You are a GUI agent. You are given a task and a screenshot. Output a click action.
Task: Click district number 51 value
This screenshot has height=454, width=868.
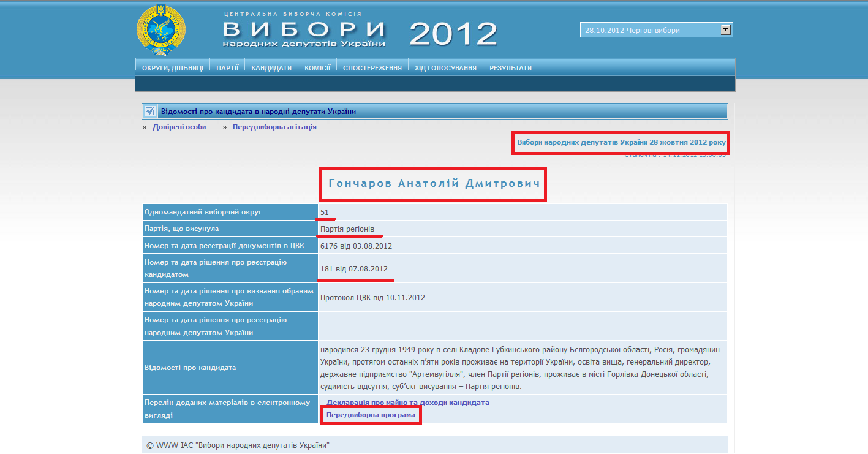(325, 212)
